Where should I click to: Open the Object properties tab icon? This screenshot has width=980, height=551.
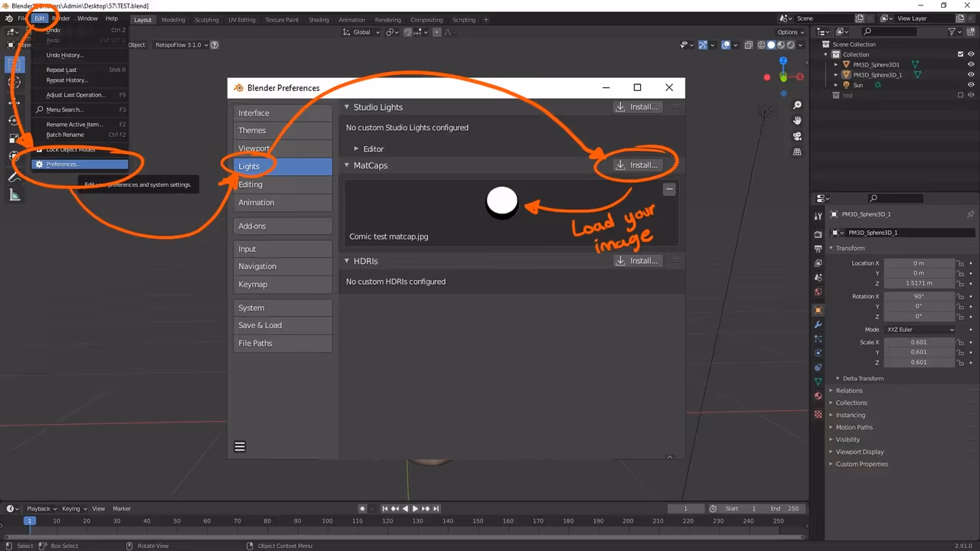tap(818, 310)
